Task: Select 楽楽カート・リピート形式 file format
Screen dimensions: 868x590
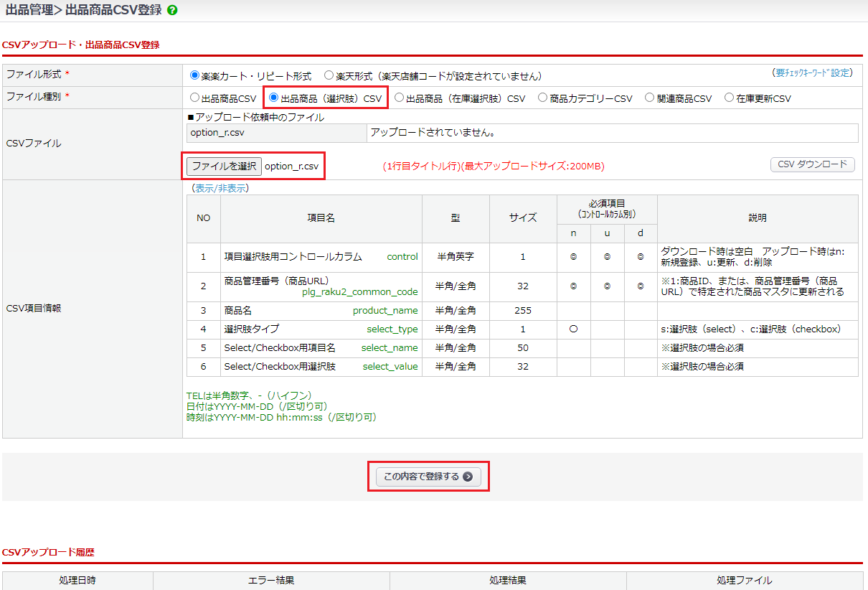Action: (x=194, y=75)
